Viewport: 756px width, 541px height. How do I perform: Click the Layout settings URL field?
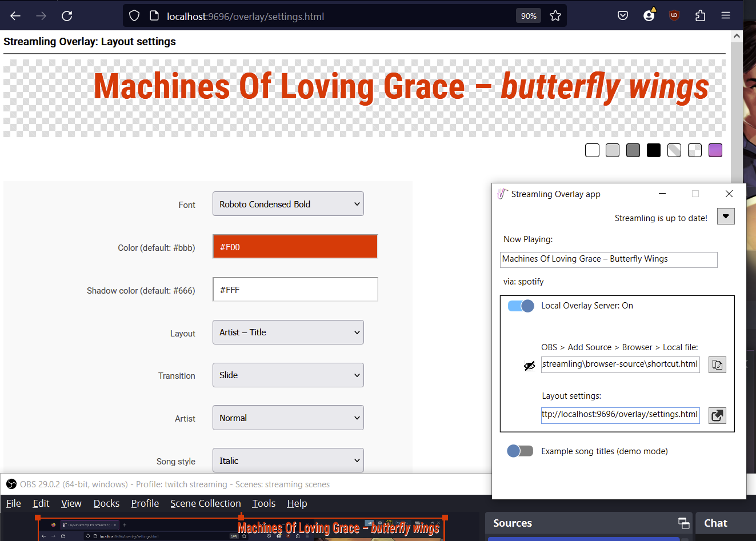tap(621, 415)
